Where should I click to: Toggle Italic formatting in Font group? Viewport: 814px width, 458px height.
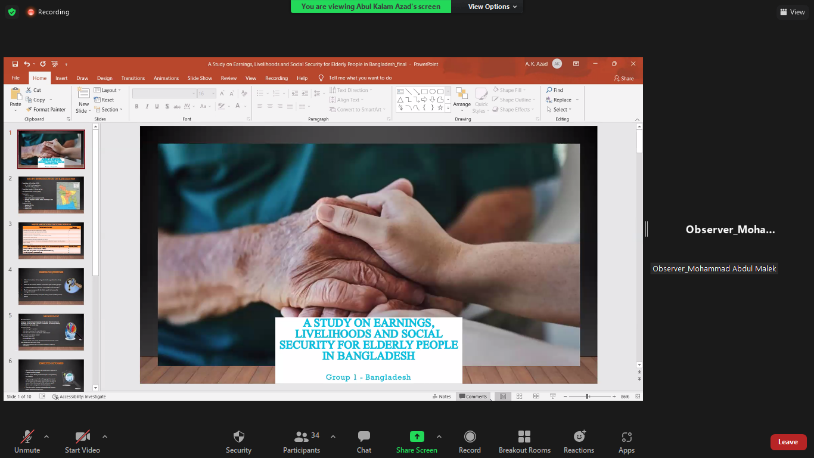[x=147, y=106]
